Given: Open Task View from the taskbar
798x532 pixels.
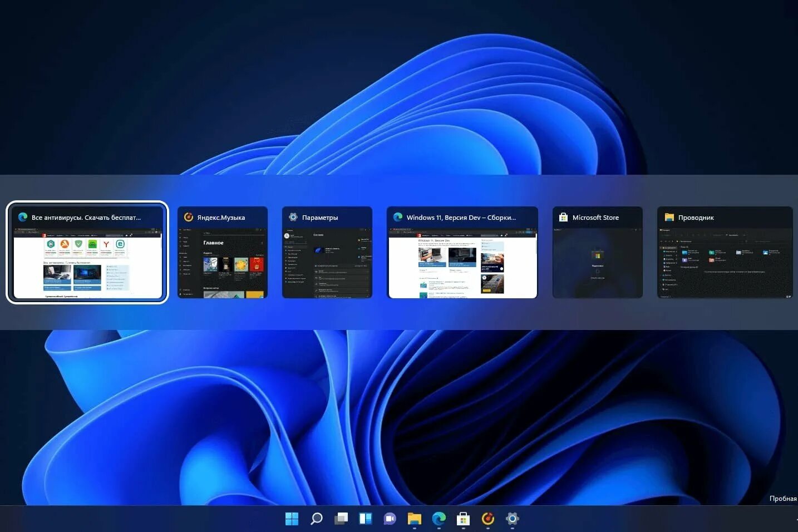Looking at the screenshot, I should 341,519.
